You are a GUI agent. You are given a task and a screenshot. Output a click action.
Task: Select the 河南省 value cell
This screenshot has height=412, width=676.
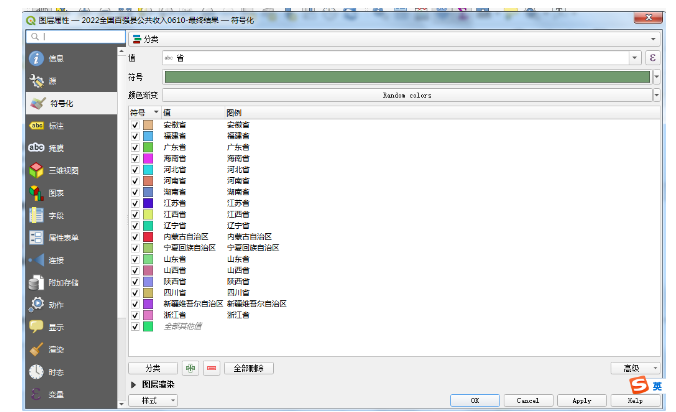click(x=175, y=181)
